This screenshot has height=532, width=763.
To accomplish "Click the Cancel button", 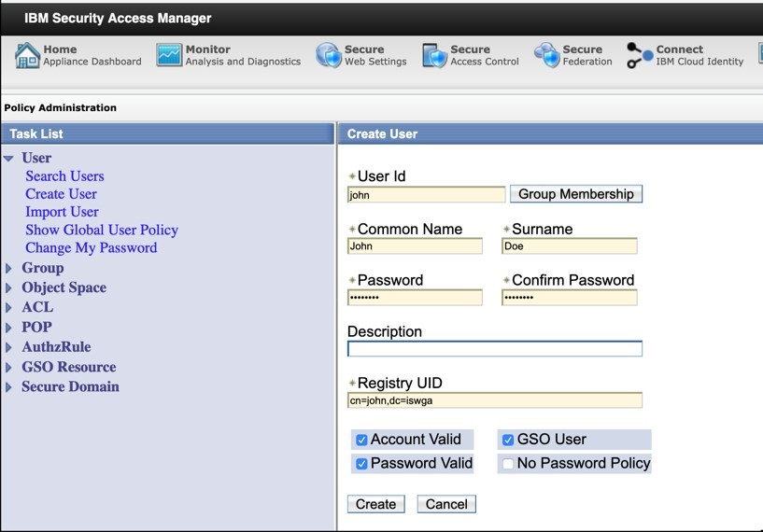I will point(446,504).
